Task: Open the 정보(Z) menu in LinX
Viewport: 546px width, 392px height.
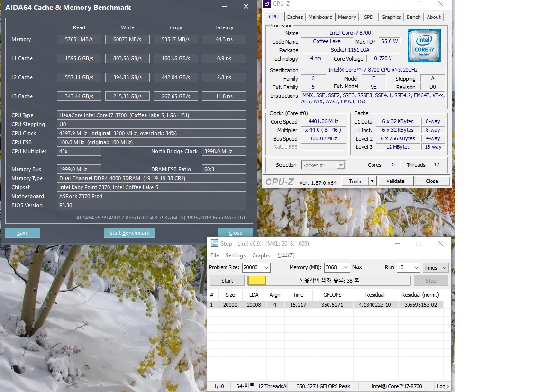Action: click(x=285, y=255)
